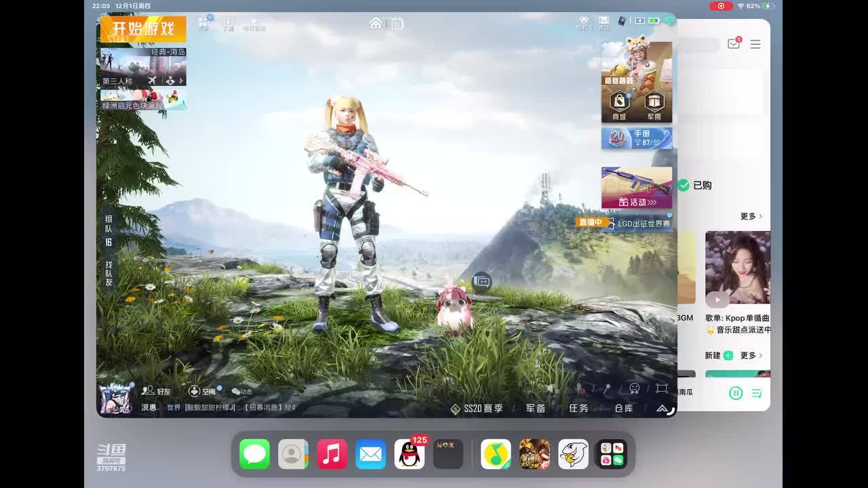
Task: Open the 仓库 inventory tab
Action: pyautogui.click(x=624, y=409)
